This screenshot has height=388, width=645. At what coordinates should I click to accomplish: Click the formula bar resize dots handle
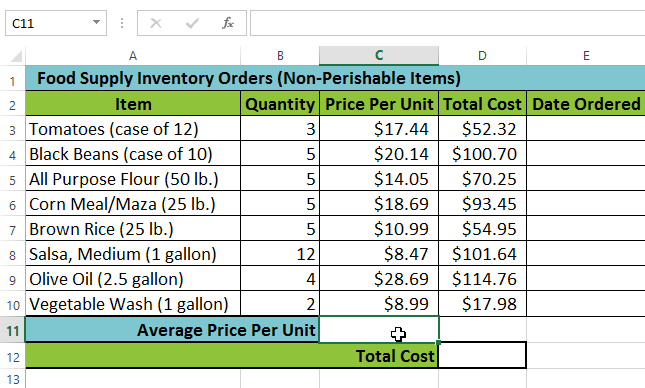(122, 23)
